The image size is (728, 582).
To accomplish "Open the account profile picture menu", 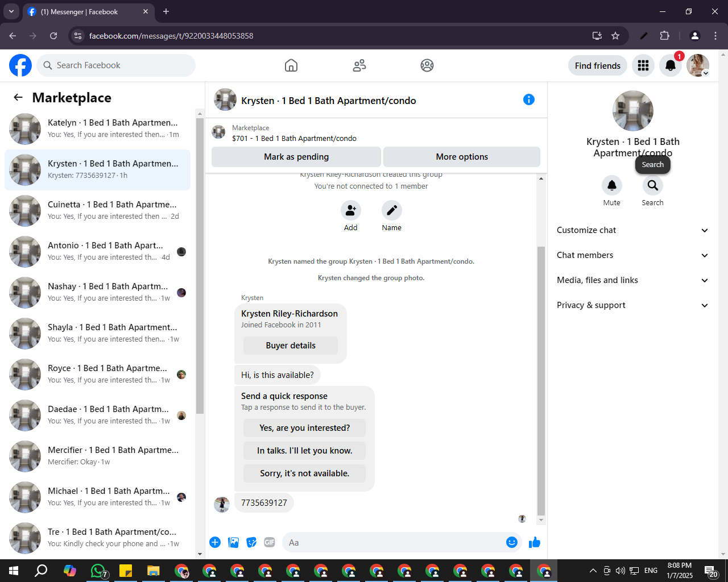I will pyautogui.click(x=698, y=65).
